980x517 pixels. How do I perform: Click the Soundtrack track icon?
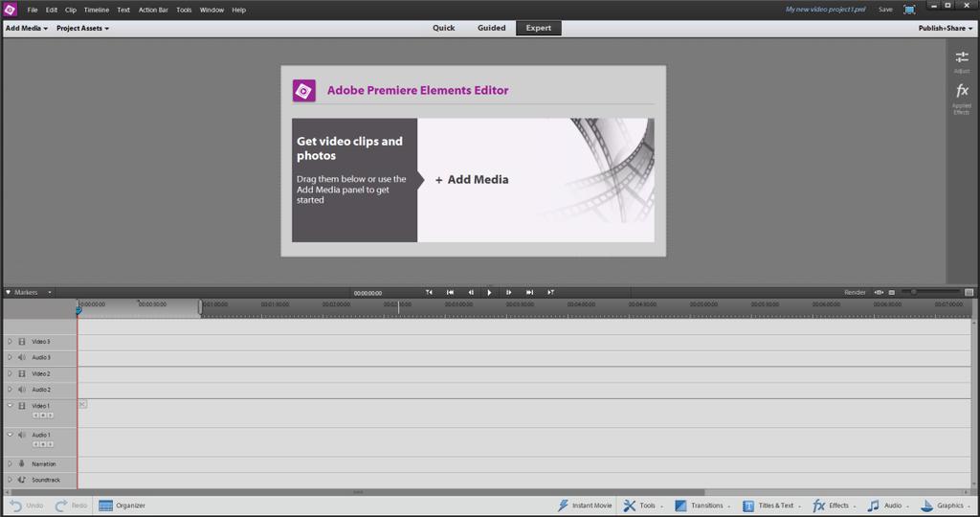pos(22,480)
